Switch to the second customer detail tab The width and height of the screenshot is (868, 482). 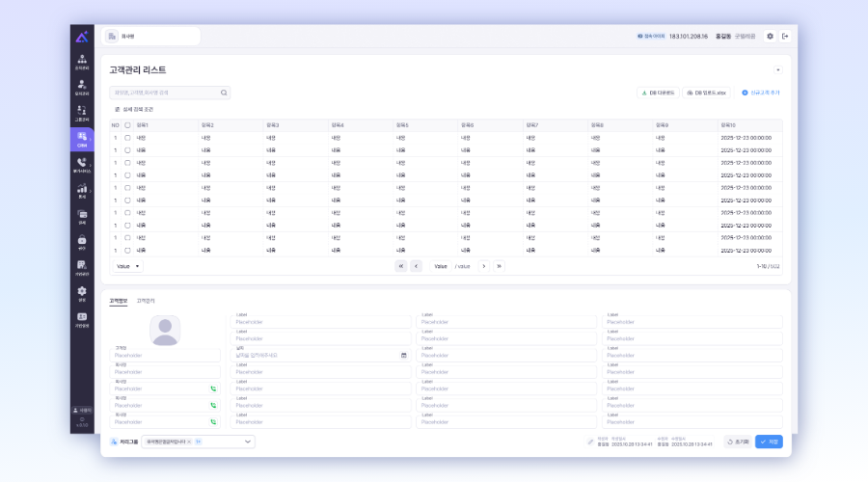145,301
